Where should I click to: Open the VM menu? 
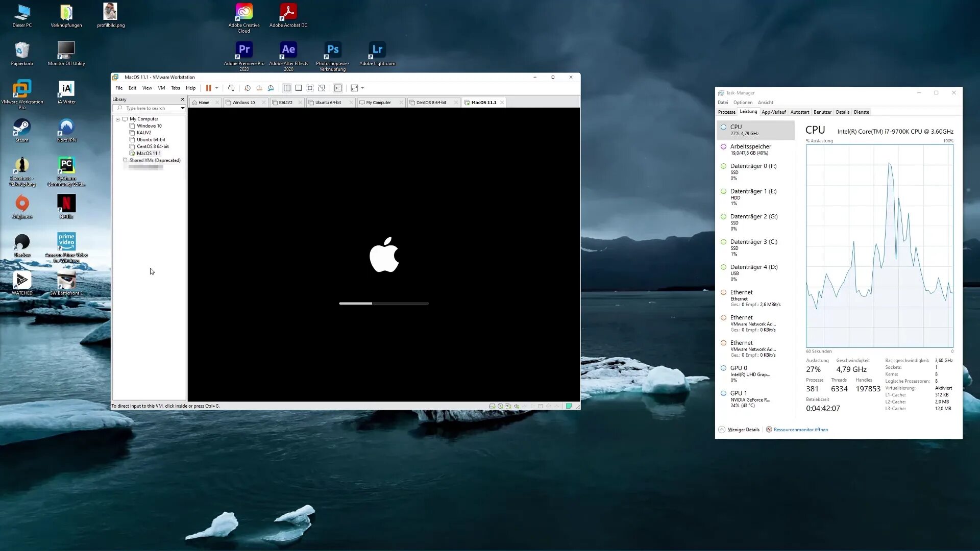pyautogui.click(x=161, y=88)
